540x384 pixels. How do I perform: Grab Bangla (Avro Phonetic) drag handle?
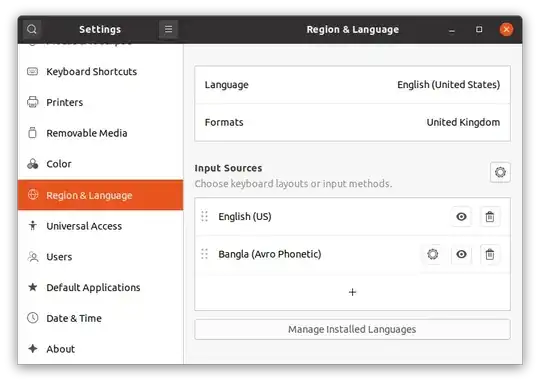tap(204, 254)
